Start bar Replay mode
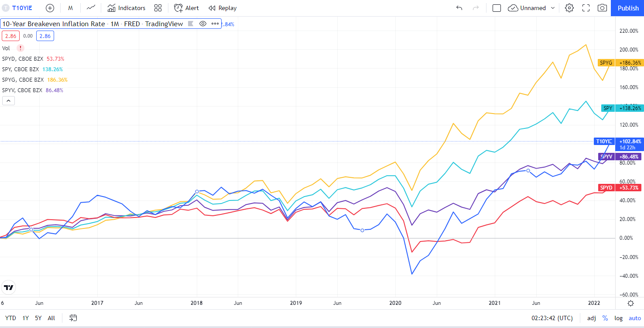The height and width of the screenshot is (328, 644). click(x=223, y=8)
